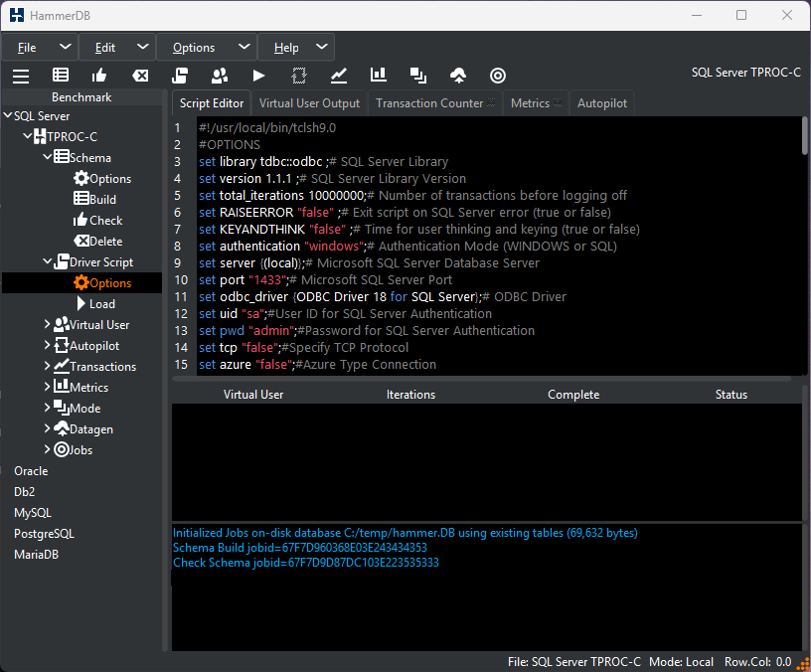The height and width of the screenshot is (672, 811).
Task: Click the TPROC-C node in the tree
Action: (66, 136)
